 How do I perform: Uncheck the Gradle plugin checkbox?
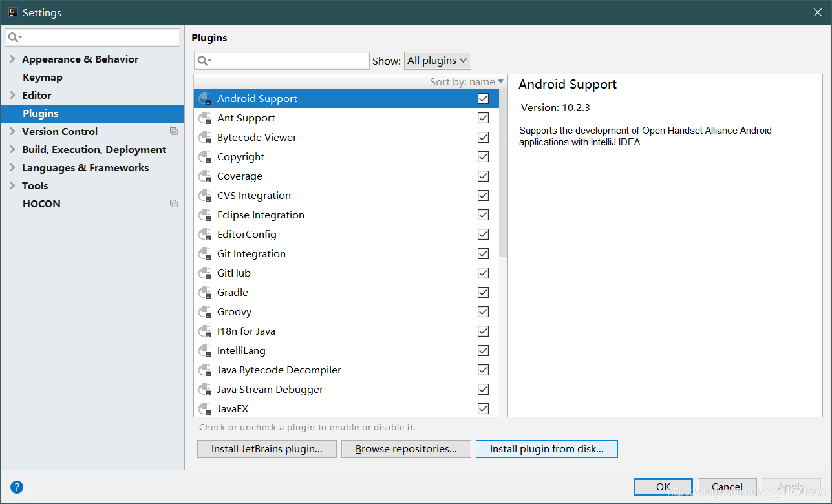483,293
